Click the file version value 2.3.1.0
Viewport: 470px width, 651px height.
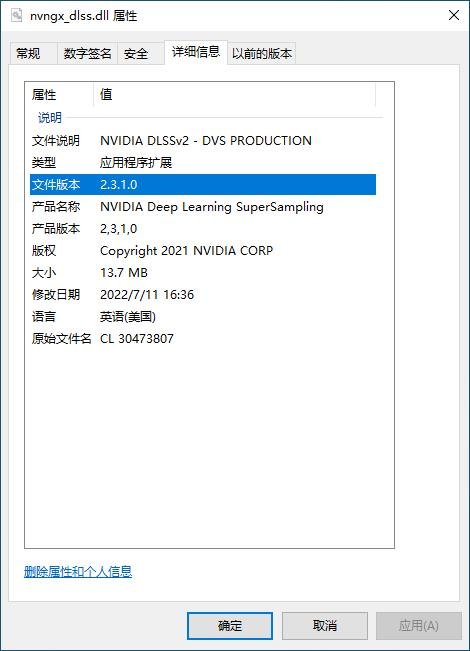[119, 185]
